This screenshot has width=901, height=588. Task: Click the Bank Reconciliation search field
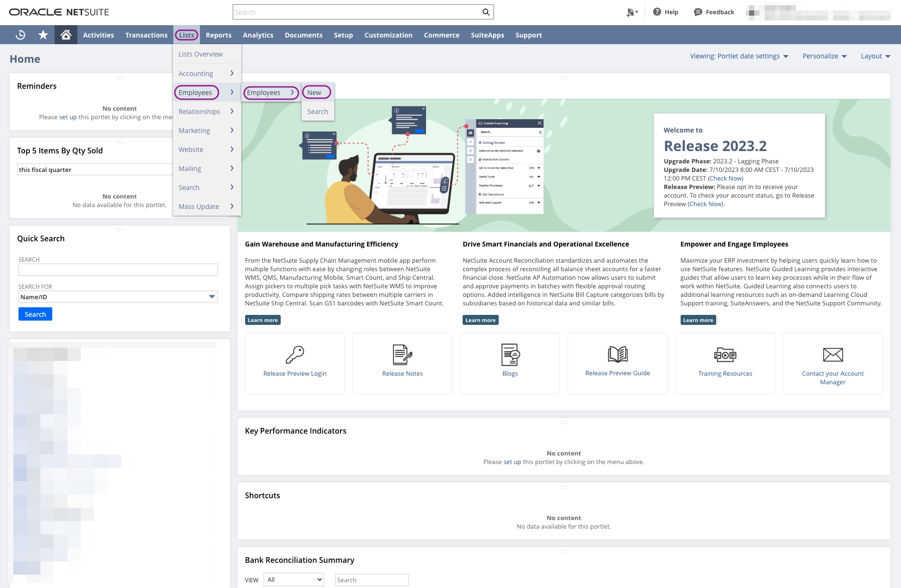372,579
